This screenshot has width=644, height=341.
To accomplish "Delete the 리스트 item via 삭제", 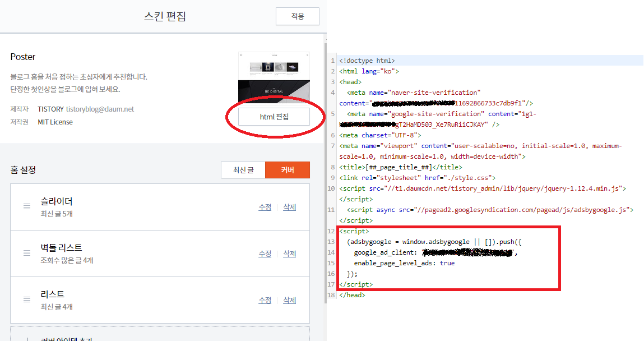I will point(290,300).
